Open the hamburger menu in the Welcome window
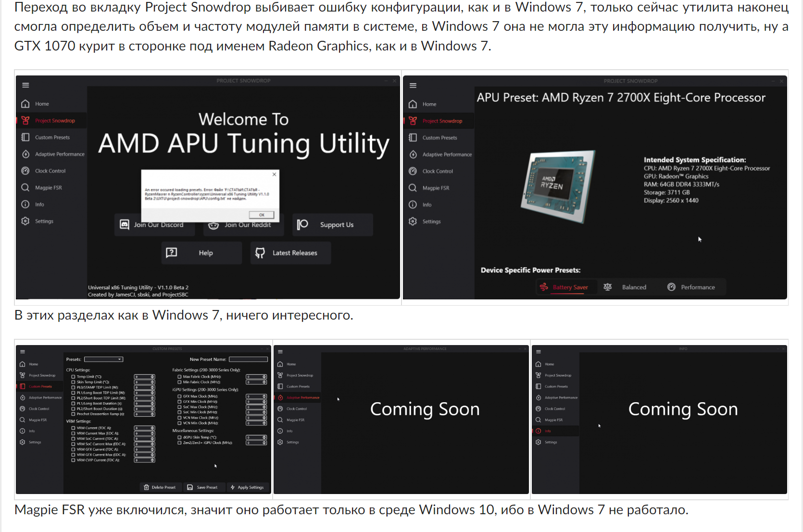 [25, 85]
